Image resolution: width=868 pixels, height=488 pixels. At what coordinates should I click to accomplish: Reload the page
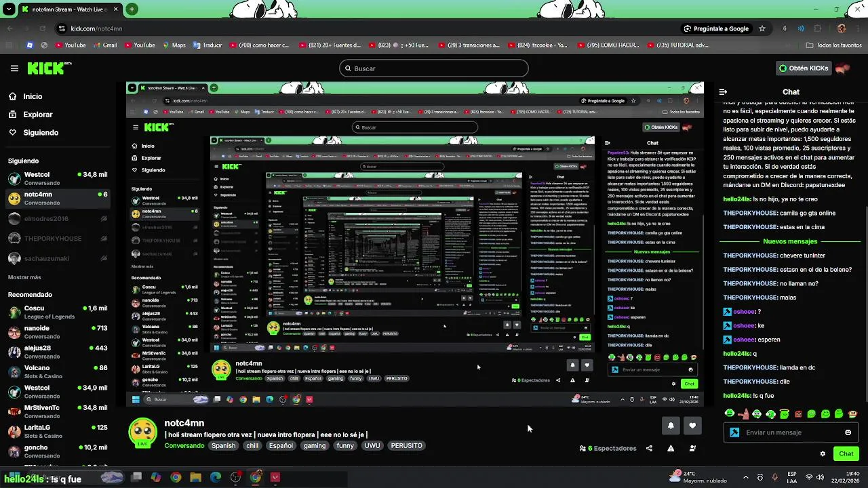42,28
